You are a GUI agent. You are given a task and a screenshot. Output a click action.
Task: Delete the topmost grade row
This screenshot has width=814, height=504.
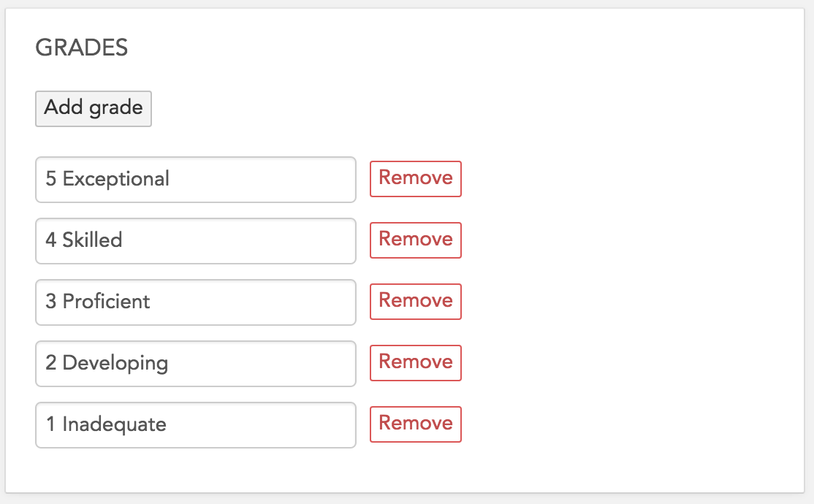tap(416, 179)
